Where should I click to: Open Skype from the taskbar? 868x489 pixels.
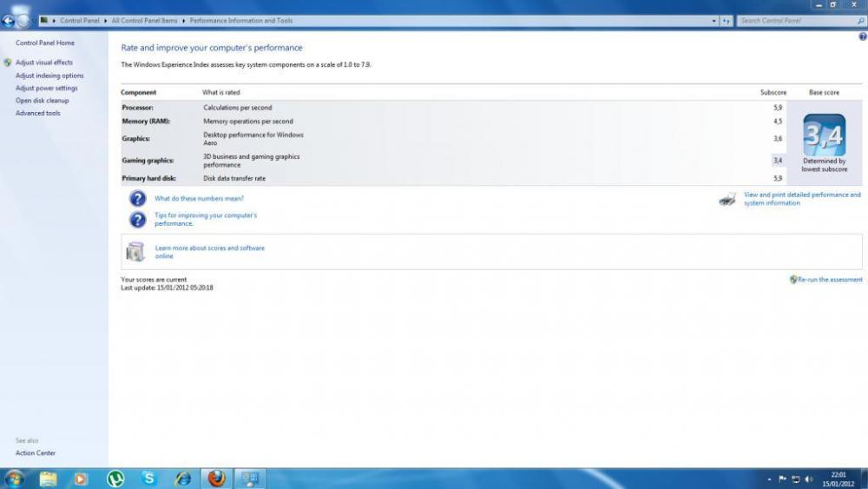149,479
